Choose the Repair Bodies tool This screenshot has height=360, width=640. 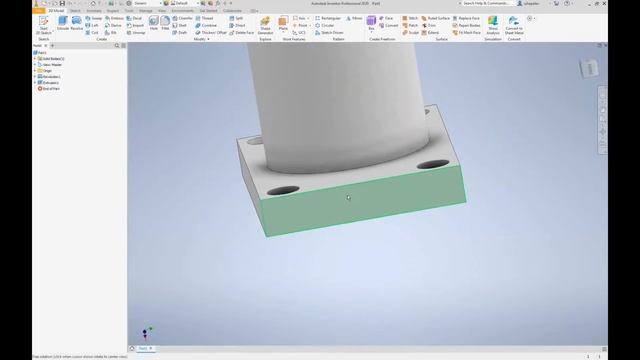466,25
